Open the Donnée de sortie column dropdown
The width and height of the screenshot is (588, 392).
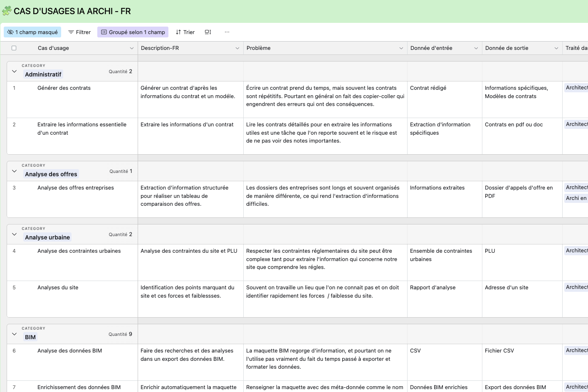click(557, 48)
